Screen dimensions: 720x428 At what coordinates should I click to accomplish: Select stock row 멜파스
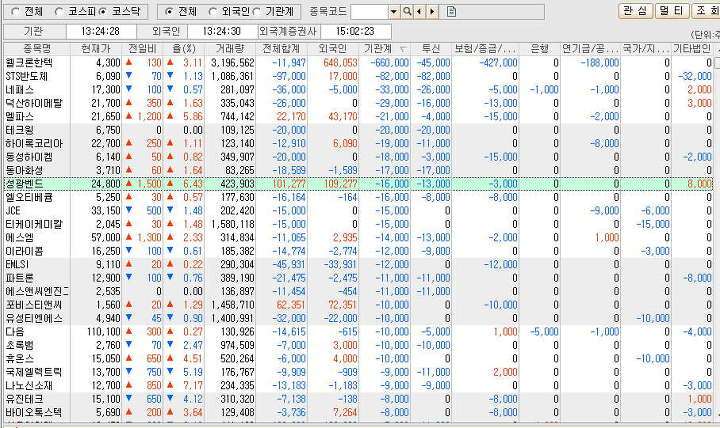[358, 116]
